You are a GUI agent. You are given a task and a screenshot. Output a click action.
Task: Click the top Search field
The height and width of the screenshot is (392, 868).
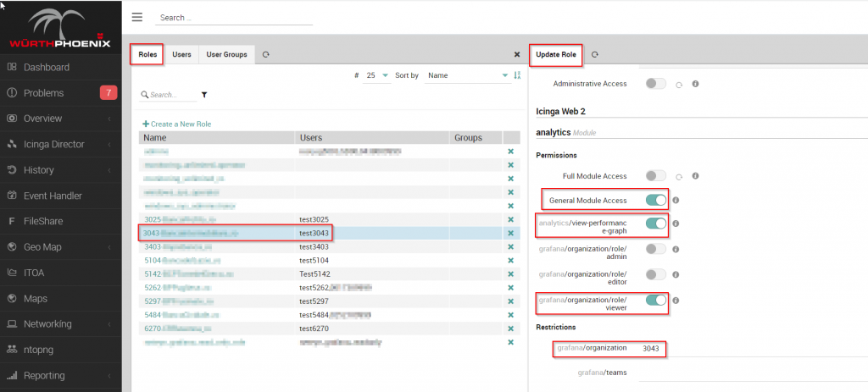coord(234,18)
